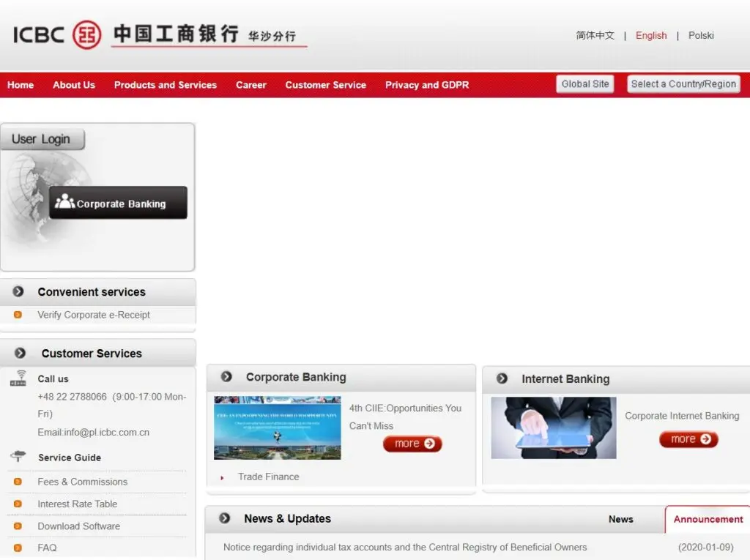Screen dimensions: 750x560
Task: Open the Select a Country/Region dropdown
Action: (683, 84)
